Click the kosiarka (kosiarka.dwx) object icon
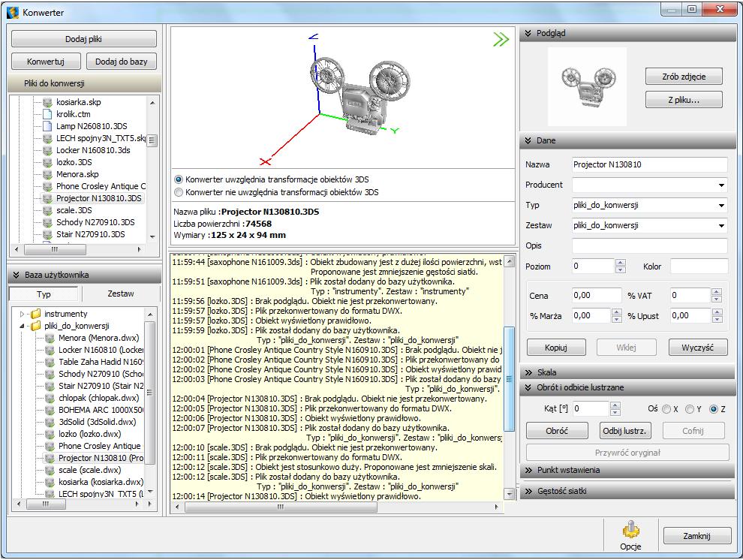743x560 pixels. point(50,482)
